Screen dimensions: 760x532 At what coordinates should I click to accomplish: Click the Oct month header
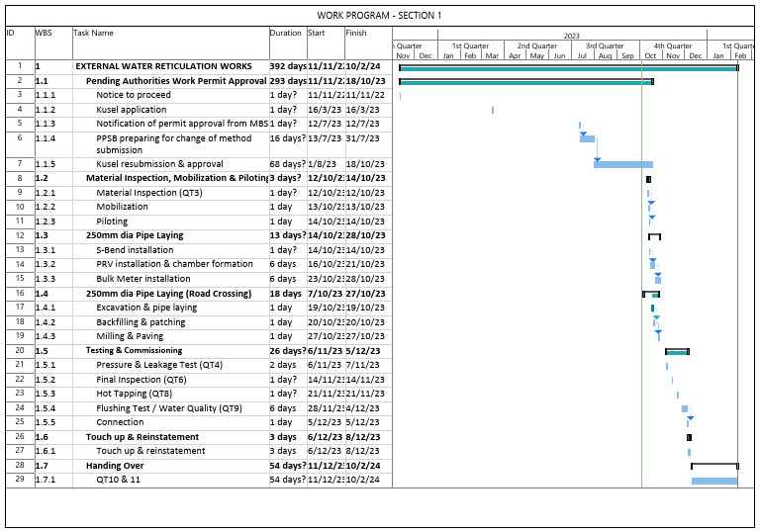tap(650, 55)
